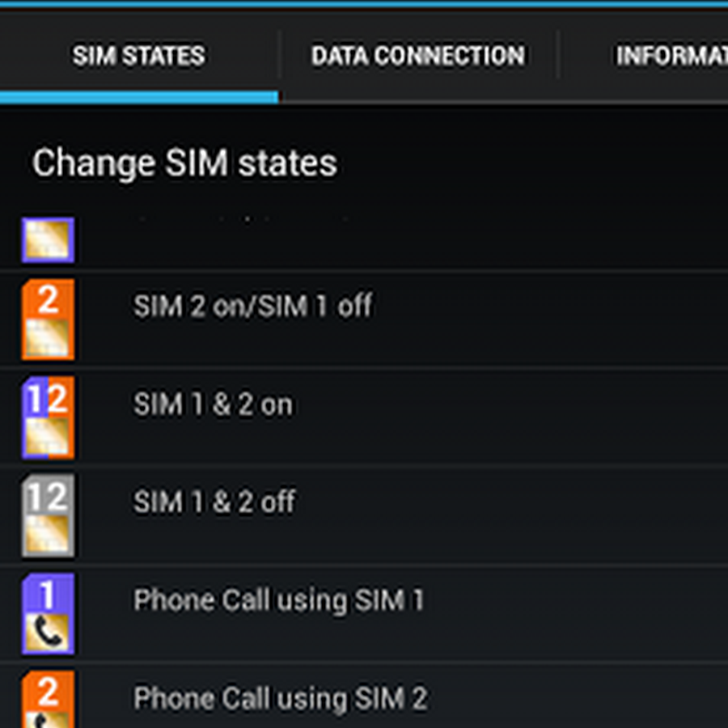This screenshot has width=728, height=728.
Task: Tap the orange SIM 2 phone call icon
Action: click(x=48, y=699)
